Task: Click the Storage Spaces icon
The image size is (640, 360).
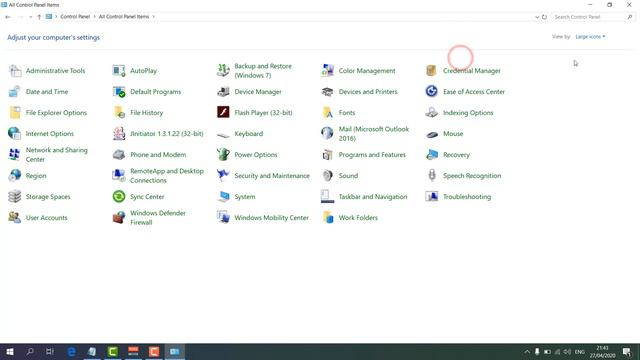Action: pyautogui.click(x=15, y=197)
